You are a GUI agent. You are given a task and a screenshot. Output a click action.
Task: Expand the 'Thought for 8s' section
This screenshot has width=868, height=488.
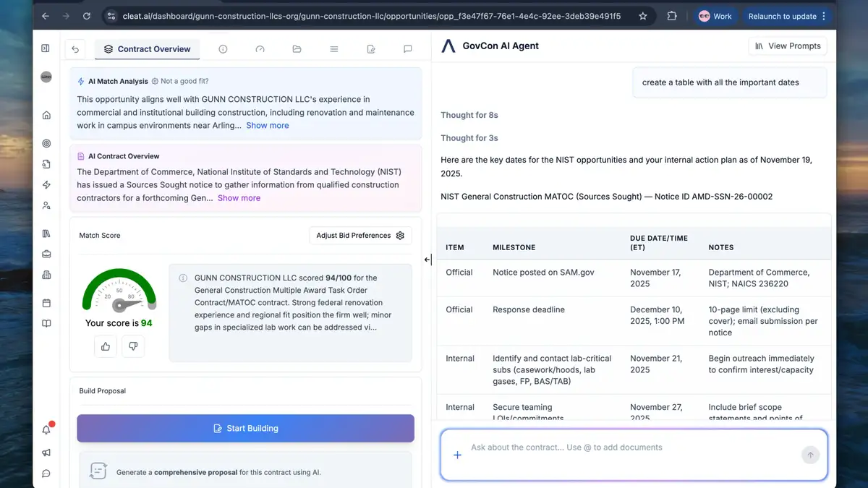(x=469, y=115)
